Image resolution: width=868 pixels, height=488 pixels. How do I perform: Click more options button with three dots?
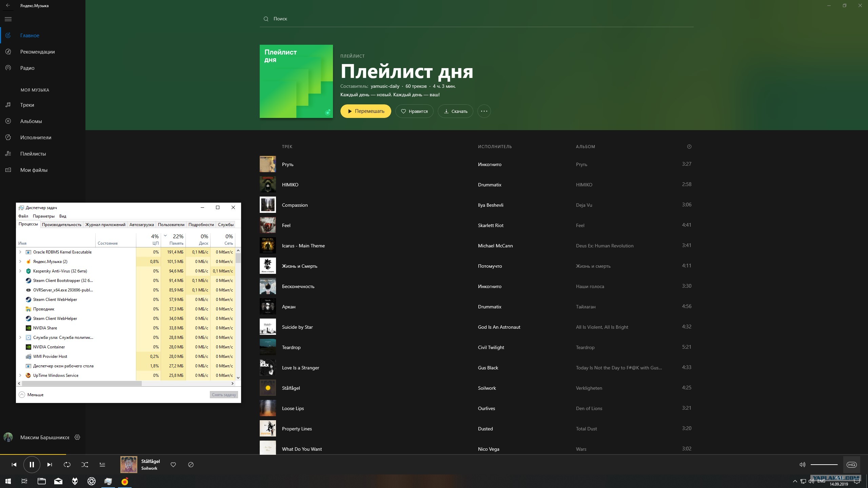coord(484,111)
